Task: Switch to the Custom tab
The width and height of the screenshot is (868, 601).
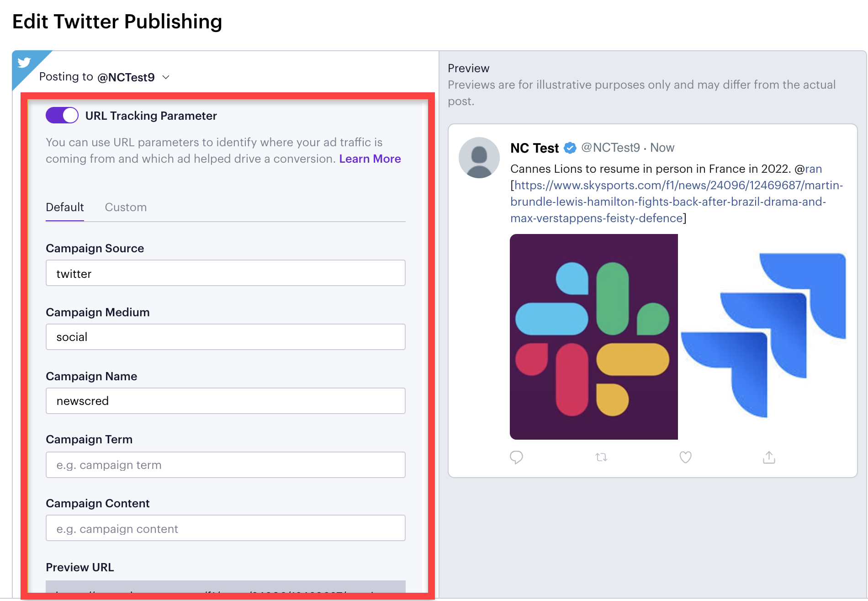Action: [126, 207]
